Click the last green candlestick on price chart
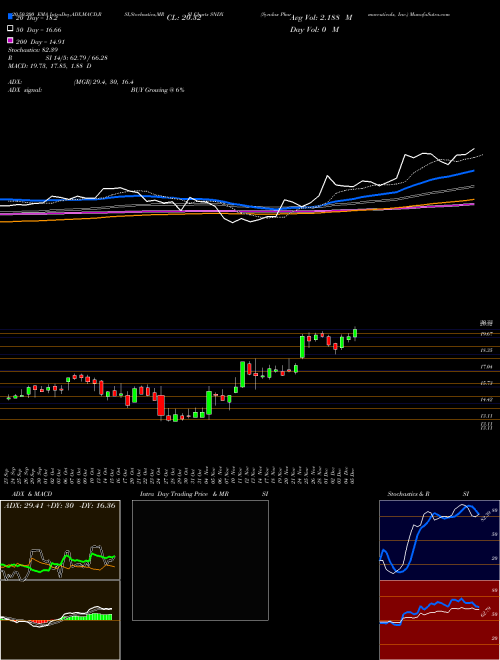This screenshot has width=500, height=660. pyautogui.click(x=355, y=333)
